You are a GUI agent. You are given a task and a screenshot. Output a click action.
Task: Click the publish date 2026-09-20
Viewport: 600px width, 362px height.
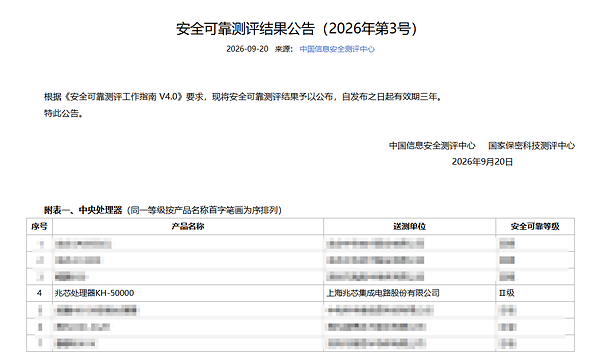pos(247,49)
